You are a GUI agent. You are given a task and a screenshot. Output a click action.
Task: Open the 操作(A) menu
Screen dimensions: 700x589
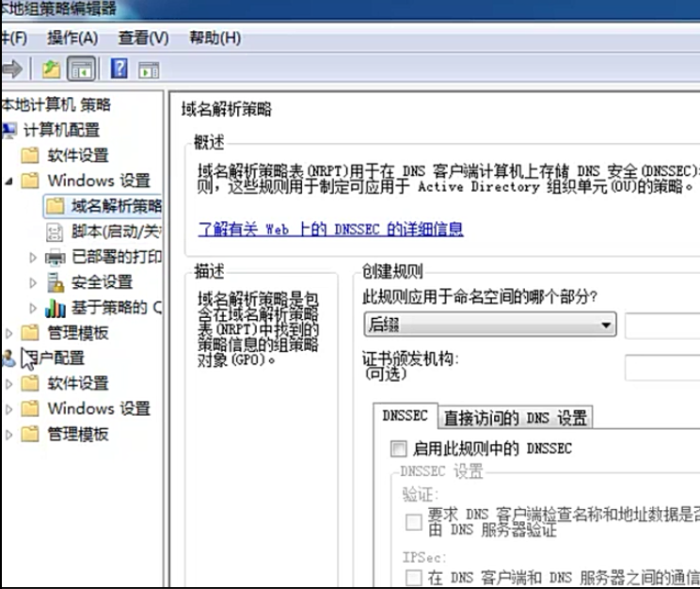pyautogui.click(x=72, y=38)
